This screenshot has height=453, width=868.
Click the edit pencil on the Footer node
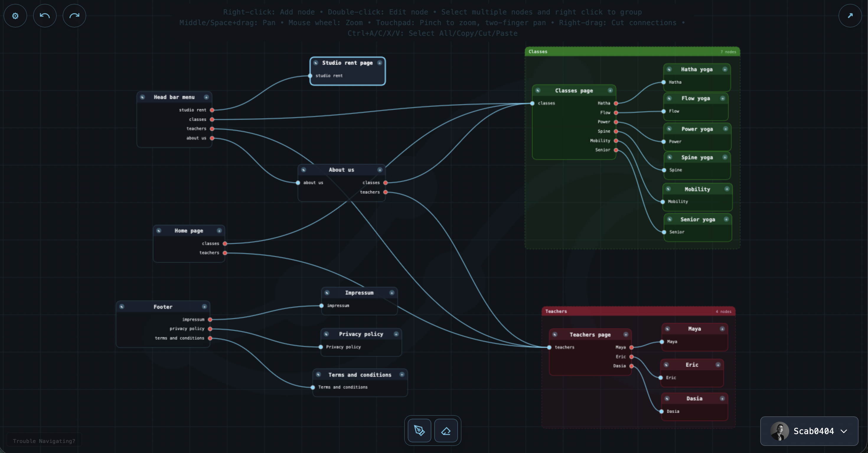[x=122, y=307]
